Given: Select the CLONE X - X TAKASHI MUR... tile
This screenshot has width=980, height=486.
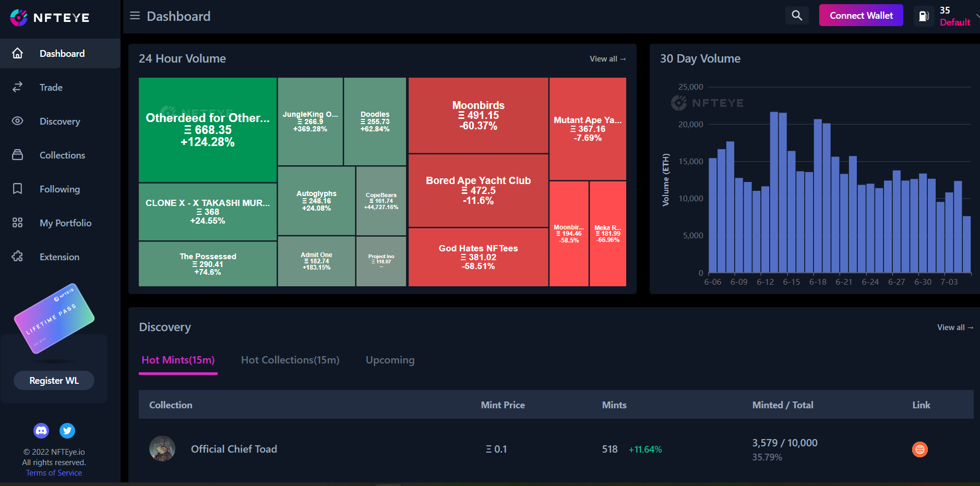Looking at the screenshot, I should [x=208, y=212].
